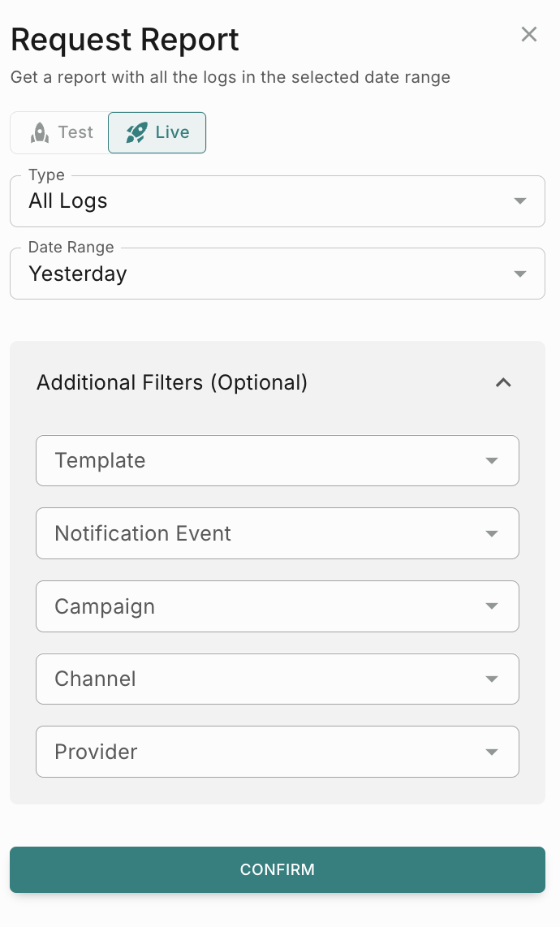The image size is (560, 927).
Task: Click the Provider field's arrow icon
Action: pos(491,752)
